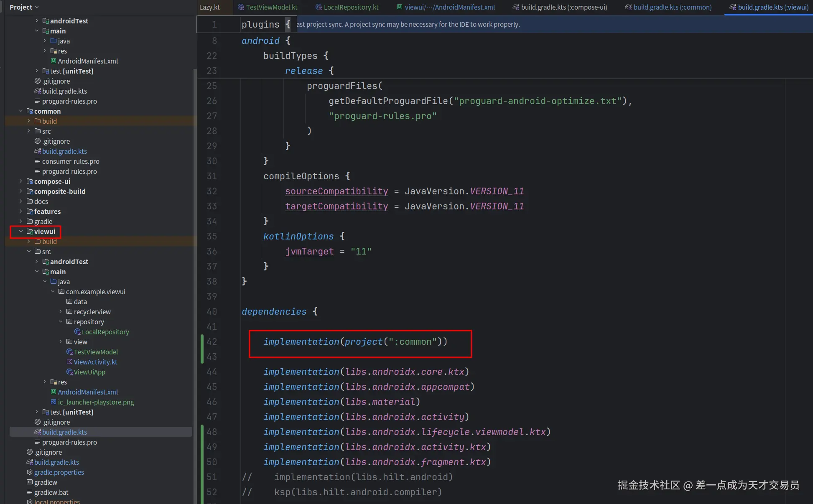The width and height of the screenshot is (813, 504).
Task: Click the ViewActivity.kt file icon
Action: pyautogui.click(x=69, y=362)
